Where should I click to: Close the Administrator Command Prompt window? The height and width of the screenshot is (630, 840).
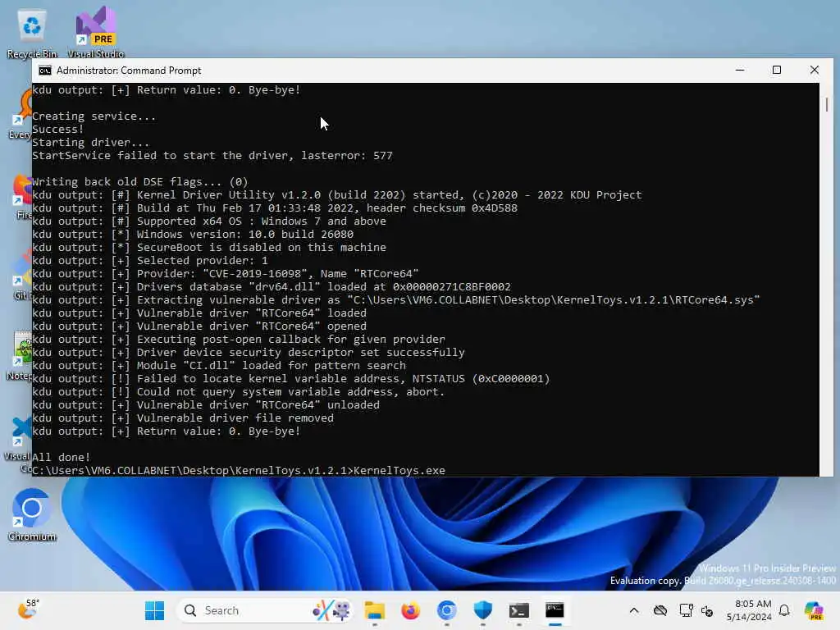[815, 71]
